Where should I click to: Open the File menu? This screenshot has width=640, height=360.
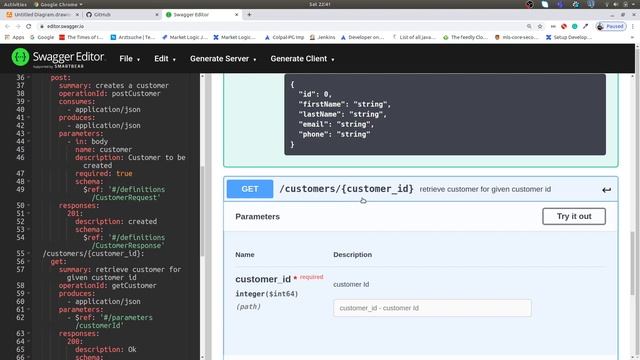[x=129, y=59]
